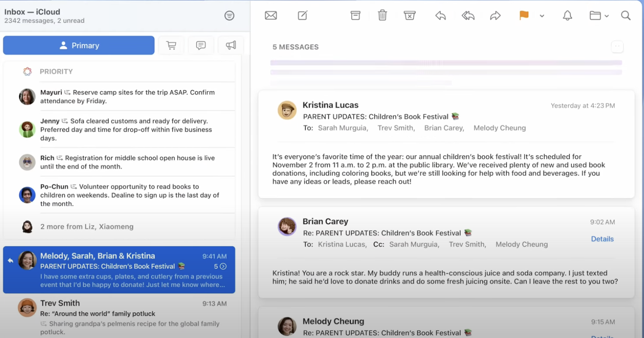This screenshot has width=644, height=338.
Task: Open Rich's middle school open house message
Action: [x=119, y=162]
